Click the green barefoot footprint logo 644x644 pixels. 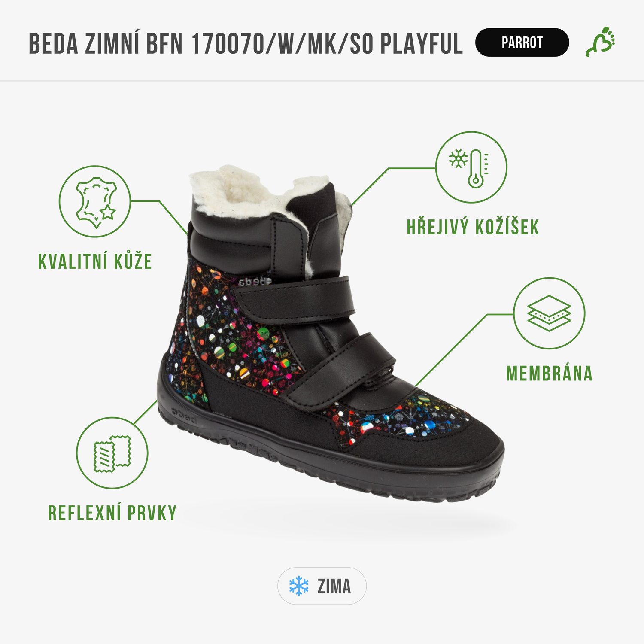[x=601, y=42]
